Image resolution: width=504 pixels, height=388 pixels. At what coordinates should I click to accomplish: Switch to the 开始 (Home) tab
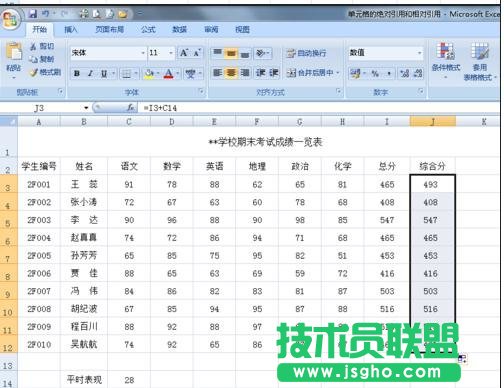click(x=39, y=30)
